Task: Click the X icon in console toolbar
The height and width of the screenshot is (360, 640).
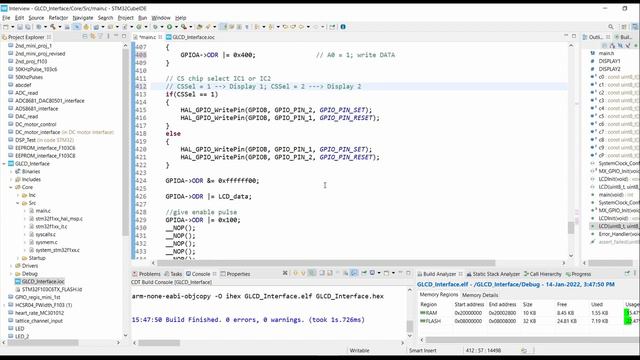Action: point(285,273)
